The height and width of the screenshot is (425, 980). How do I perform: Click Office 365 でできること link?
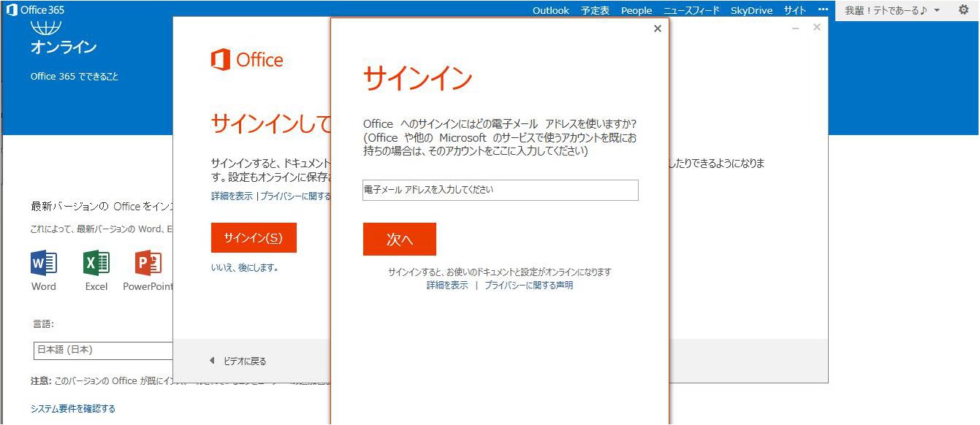tap(74, 76)
